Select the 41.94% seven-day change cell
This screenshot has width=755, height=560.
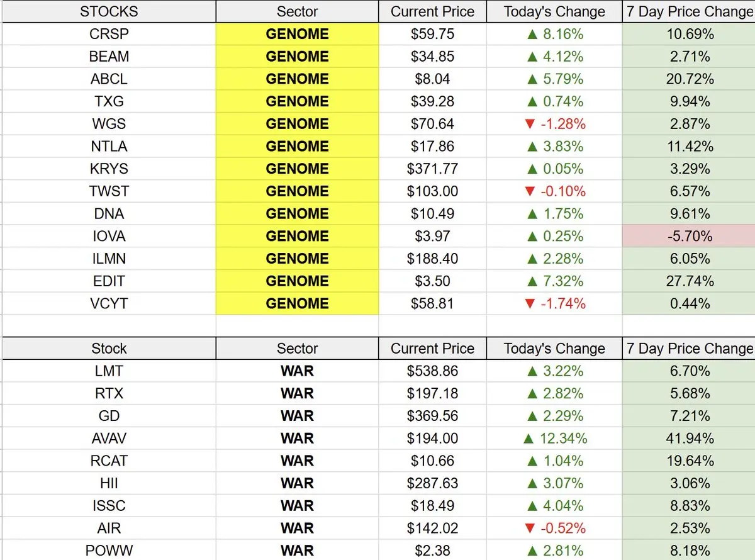tap(689, 439)
